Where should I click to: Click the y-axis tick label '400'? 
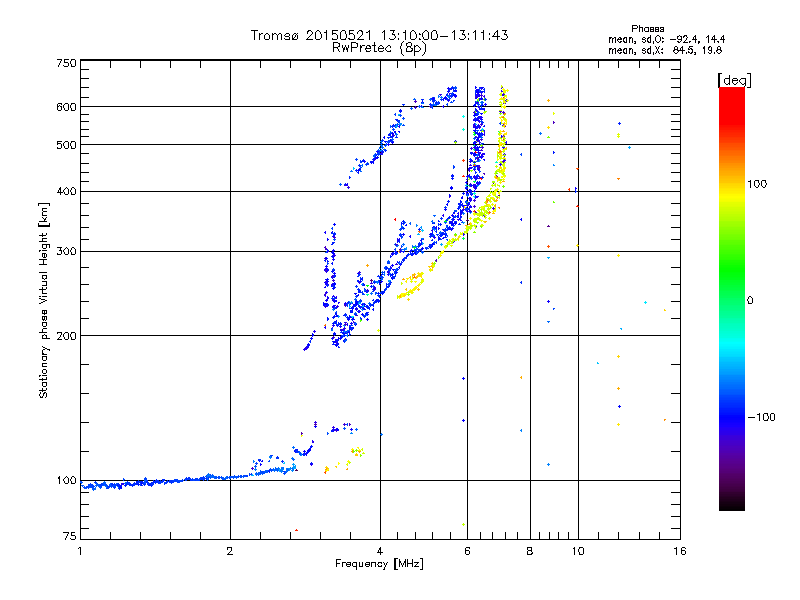(66, 191)
